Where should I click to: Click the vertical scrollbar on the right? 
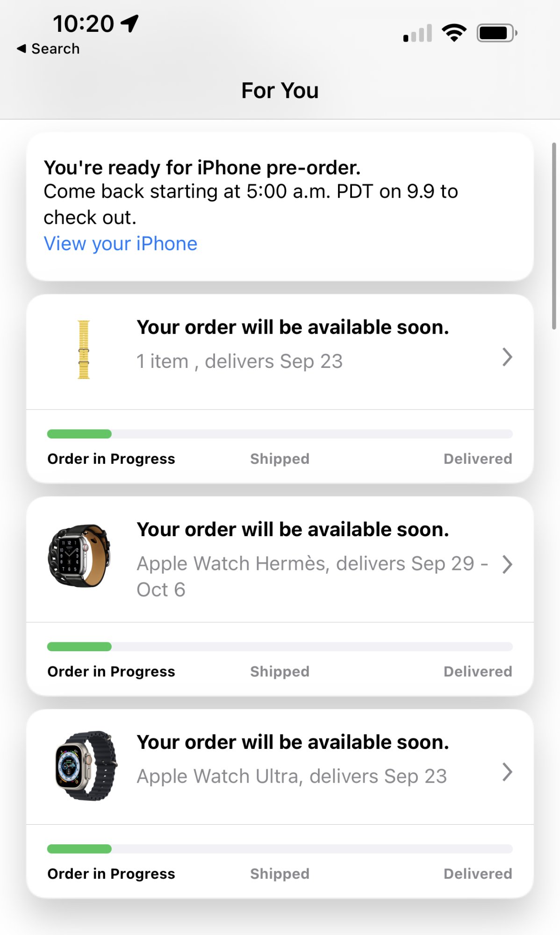click(553, 236)
